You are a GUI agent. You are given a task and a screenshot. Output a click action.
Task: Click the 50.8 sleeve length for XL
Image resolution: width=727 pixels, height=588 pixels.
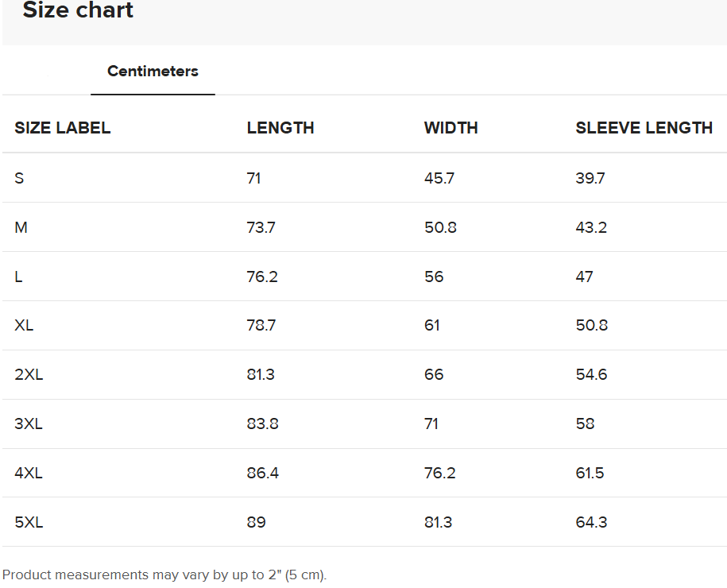click(x=593, y=325)
